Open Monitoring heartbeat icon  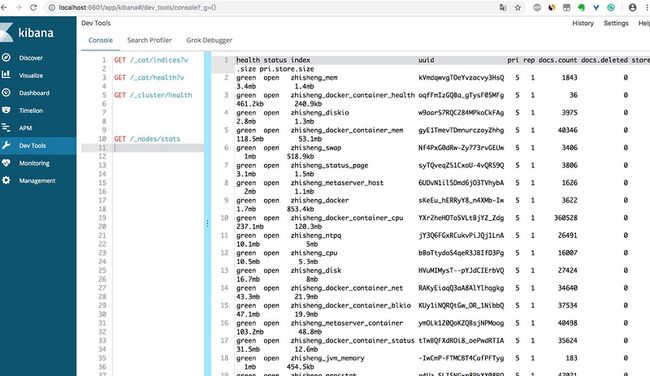click(x=6, y=163)
